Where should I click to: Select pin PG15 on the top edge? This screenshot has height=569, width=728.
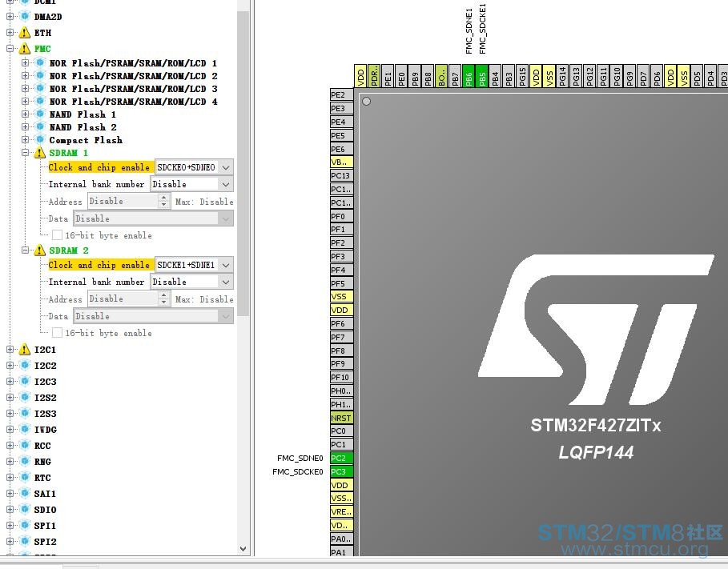(x=522, y=76)
